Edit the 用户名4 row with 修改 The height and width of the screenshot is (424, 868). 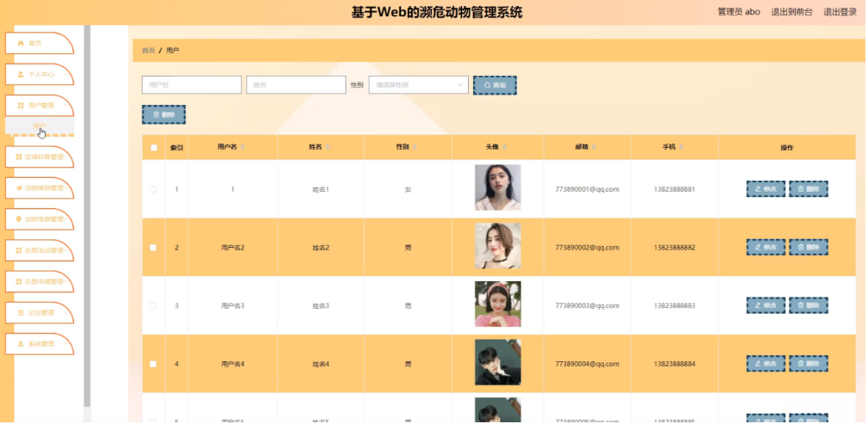coord(766,364)
